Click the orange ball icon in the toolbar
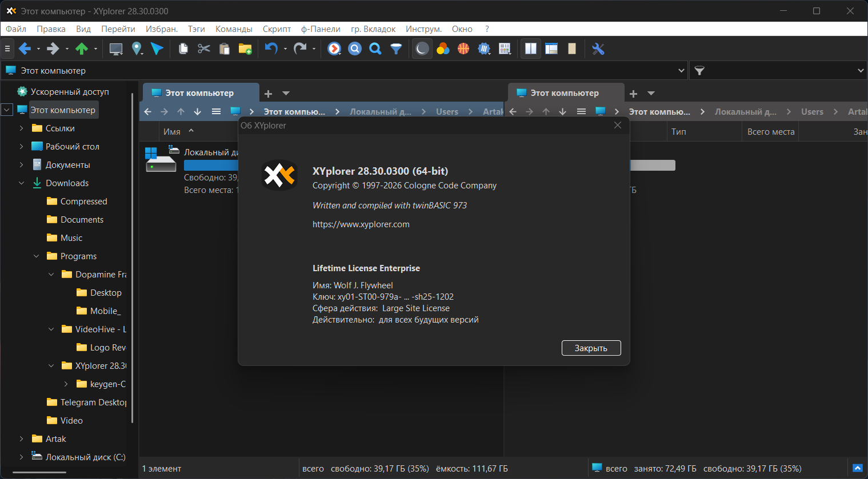 463,49
